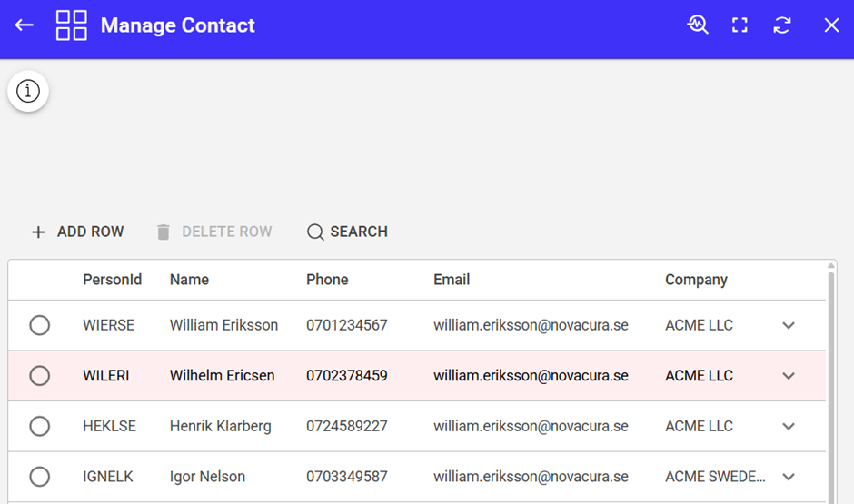Screen dimensions: 854x504
Task: Click the refresh sync icon
Action: pyautogui.click(x=782, y=25)
